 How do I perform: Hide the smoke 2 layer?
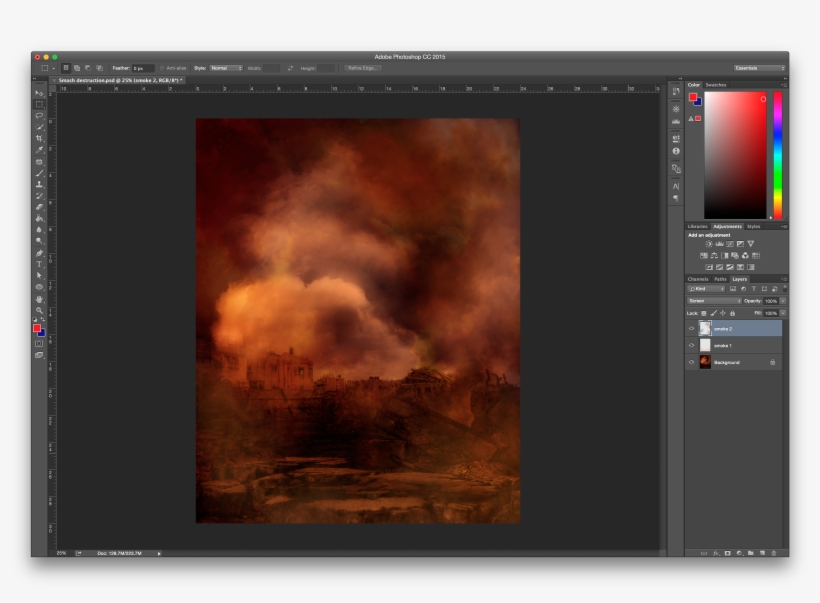(x=691, y=328)
